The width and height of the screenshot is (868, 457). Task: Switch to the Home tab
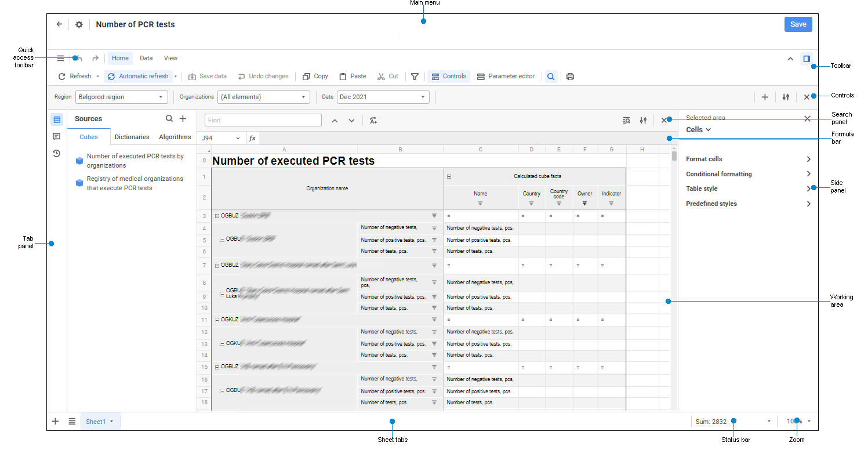pos(120,58)
